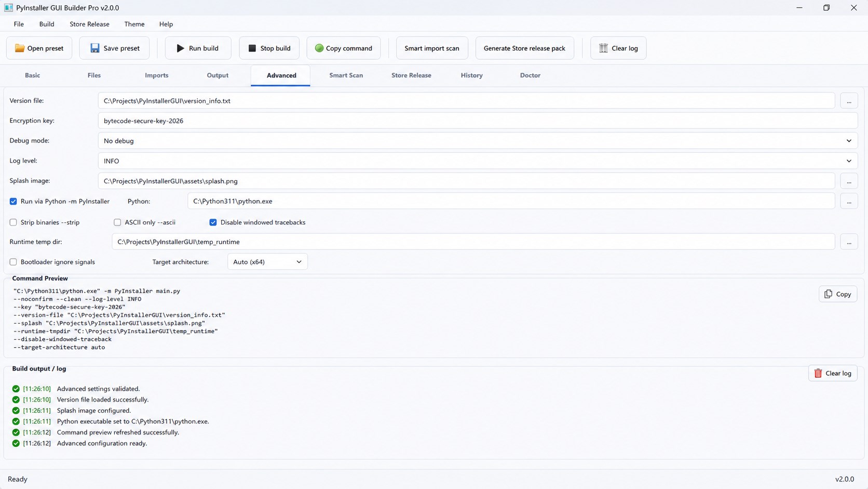Browse for the Version file
This screenshot has width=868, height=489.
pyautogui.click(x=849, y=101)
